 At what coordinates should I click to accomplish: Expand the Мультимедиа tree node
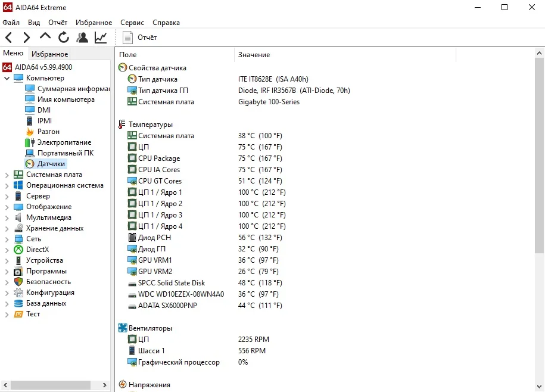click(x=7, y=218)
